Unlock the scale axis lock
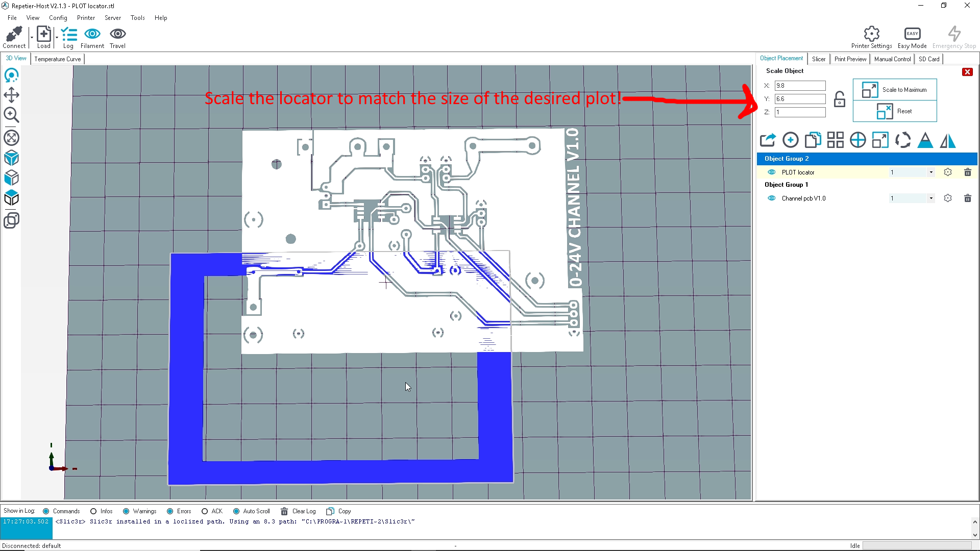980x551 pixels. (840, 99)
